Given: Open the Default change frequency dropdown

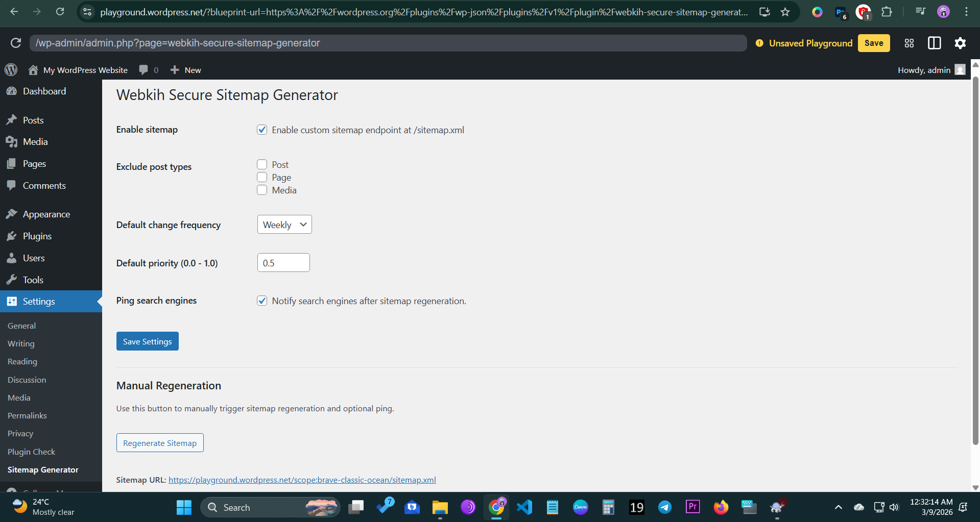Looking at the screenshot, I should click(x=284, y=225).
